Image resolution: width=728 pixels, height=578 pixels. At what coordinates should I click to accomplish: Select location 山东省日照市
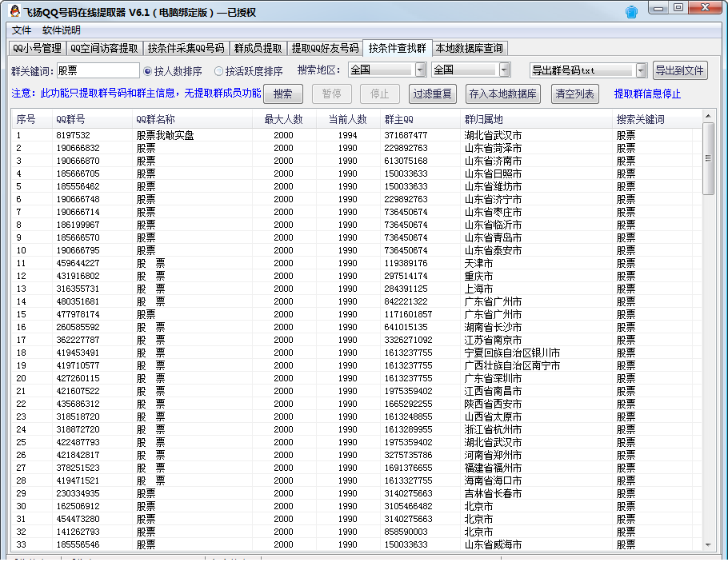click(x=493, y=174)
